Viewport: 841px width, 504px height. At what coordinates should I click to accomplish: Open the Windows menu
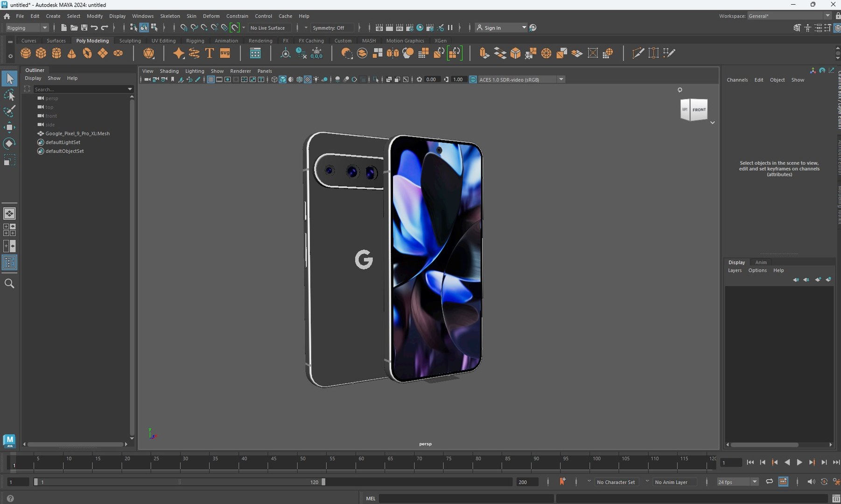tap(143, 16)
